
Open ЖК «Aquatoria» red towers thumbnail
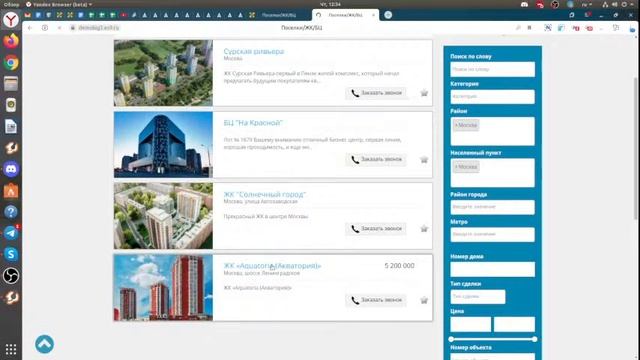point(163,288)
